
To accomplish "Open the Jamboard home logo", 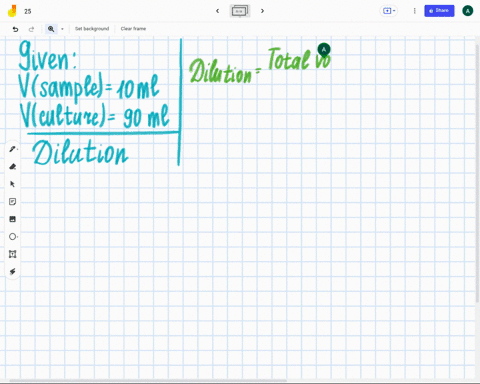I will tap(12, 11).
